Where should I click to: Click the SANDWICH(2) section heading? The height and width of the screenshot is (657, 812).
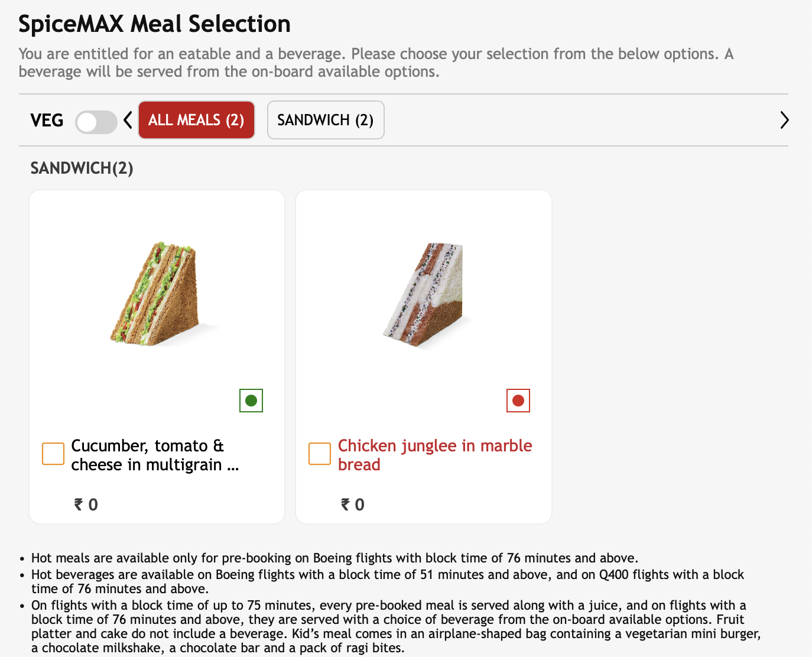[82, 168]
